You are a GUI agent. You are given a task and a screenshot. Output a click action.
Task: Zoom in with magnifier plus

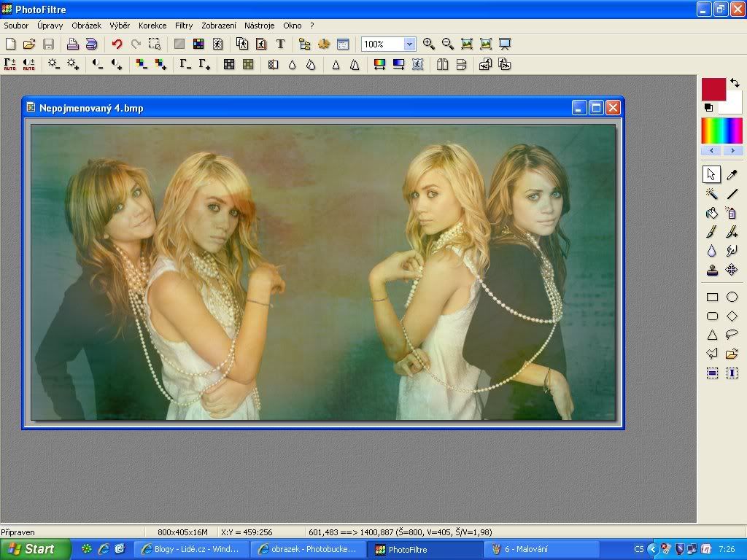click(429, 44)
